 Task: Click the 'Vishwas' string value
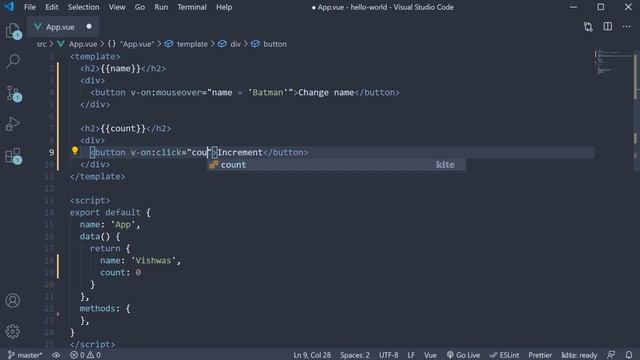coord(153,260)
